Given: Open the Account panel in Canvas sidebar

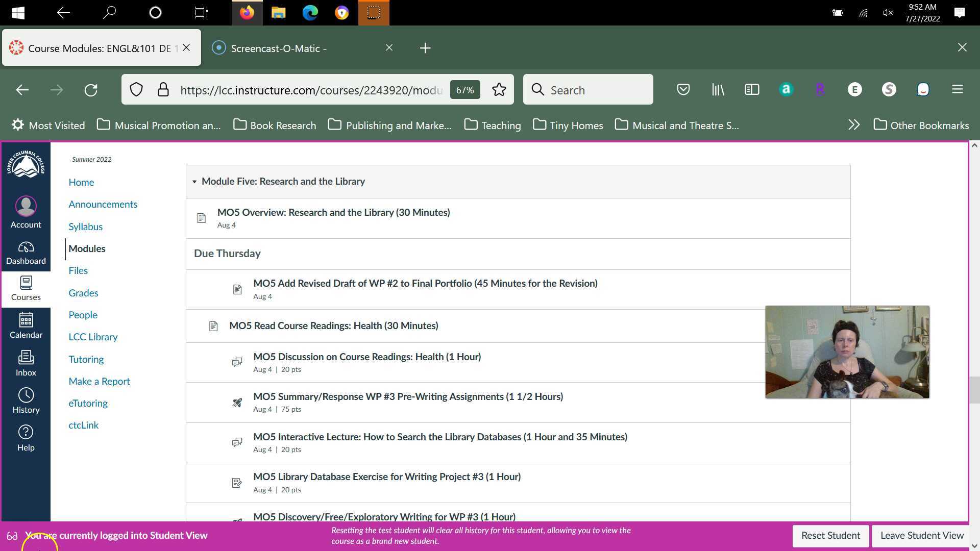Looking at the screenshot, I should [26, 211].
